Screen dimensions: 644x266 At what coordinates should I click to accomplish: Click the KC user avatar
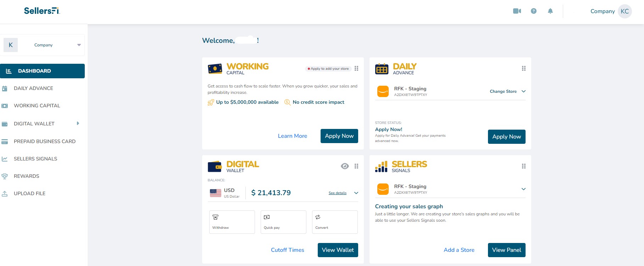625,11
